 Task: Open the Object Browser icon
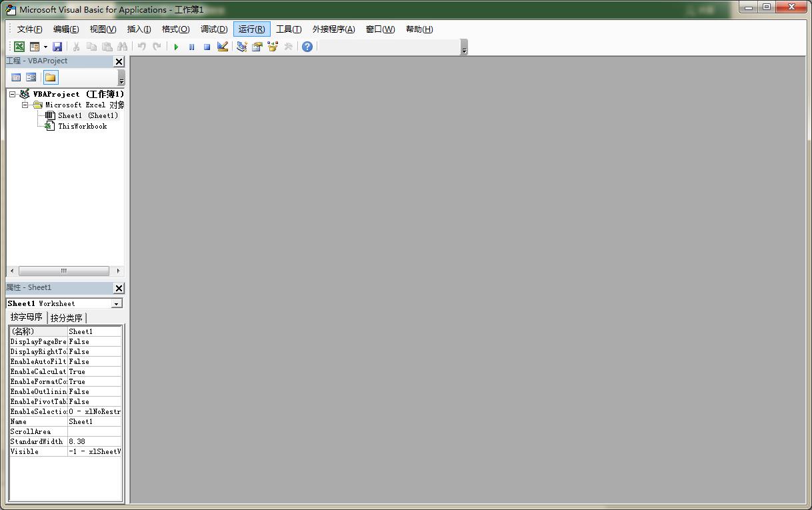click(x=273, y=47)
